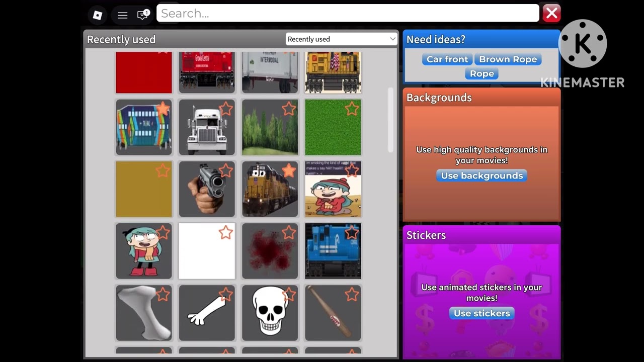
Task: Choose the Brown Rope suggestion
Action: click(508, 59)
